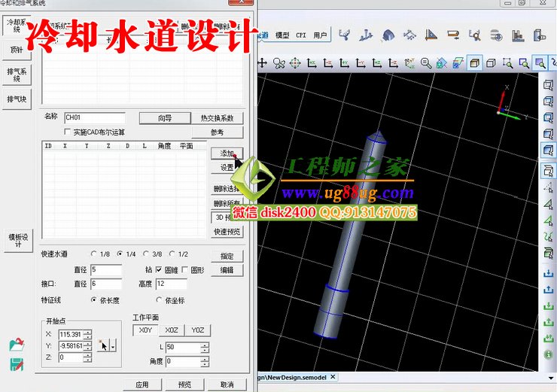
Task: Increase the X start point spinner value
Action: [88, 331]
